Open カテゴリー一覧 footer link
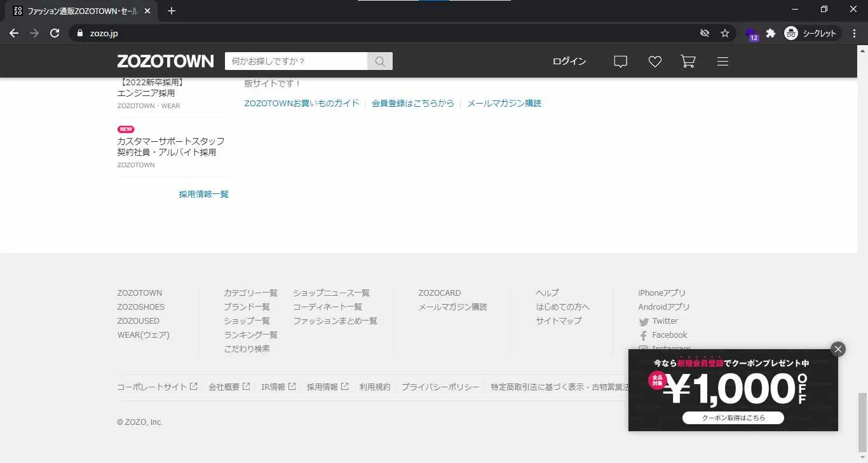The width and height of the screenshot is (868, 463). (x=250, y=293)
